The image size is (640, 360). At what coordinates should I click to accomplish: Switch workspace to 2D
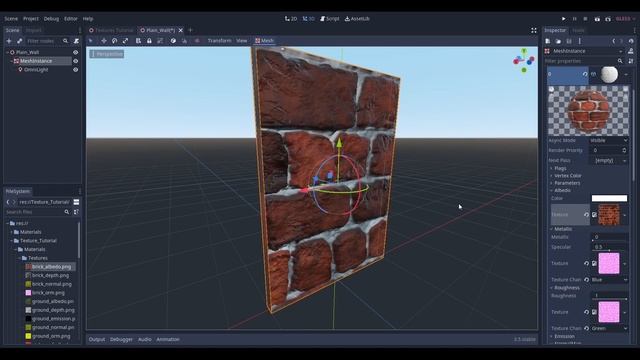point(291,19)
